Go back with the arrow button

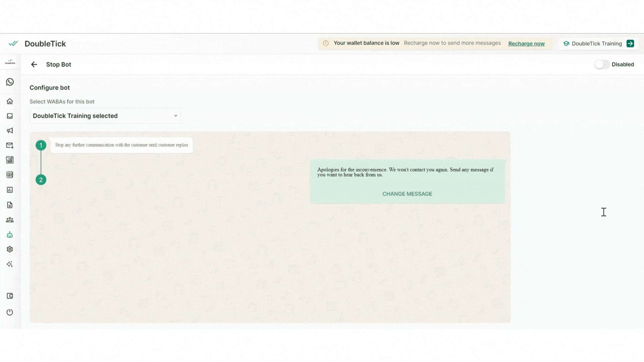coord(34,64)
